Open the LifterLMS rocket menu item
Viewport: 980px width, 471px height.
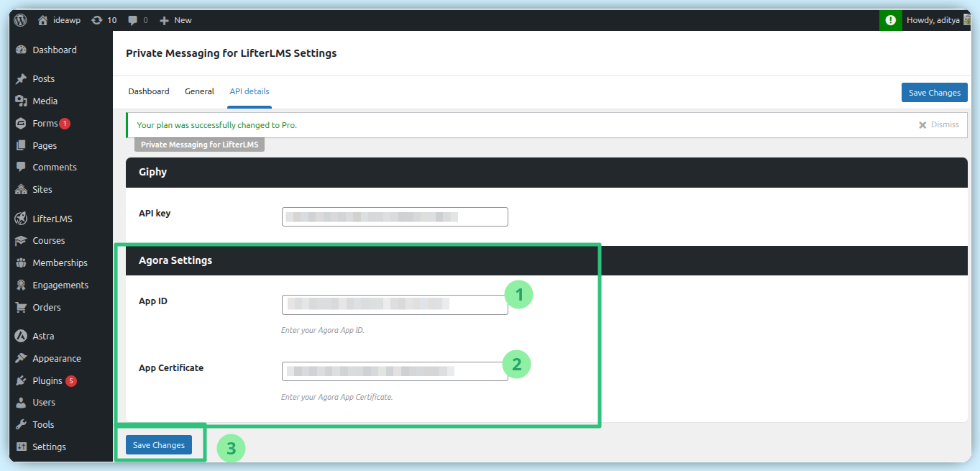pos(52,219)
